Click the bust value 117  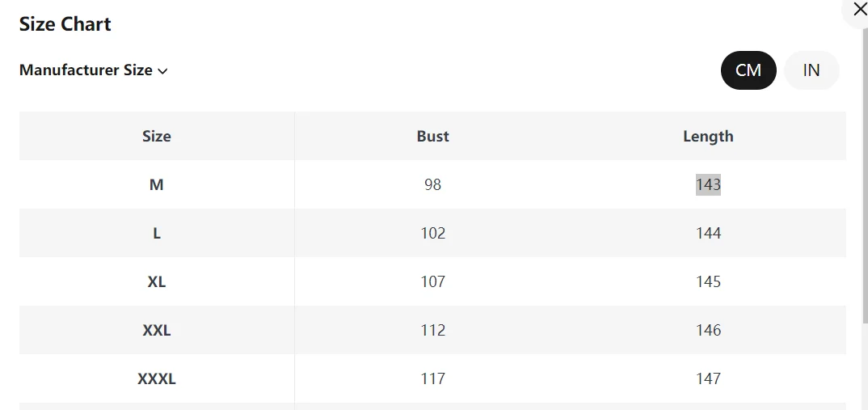(433, 379)
